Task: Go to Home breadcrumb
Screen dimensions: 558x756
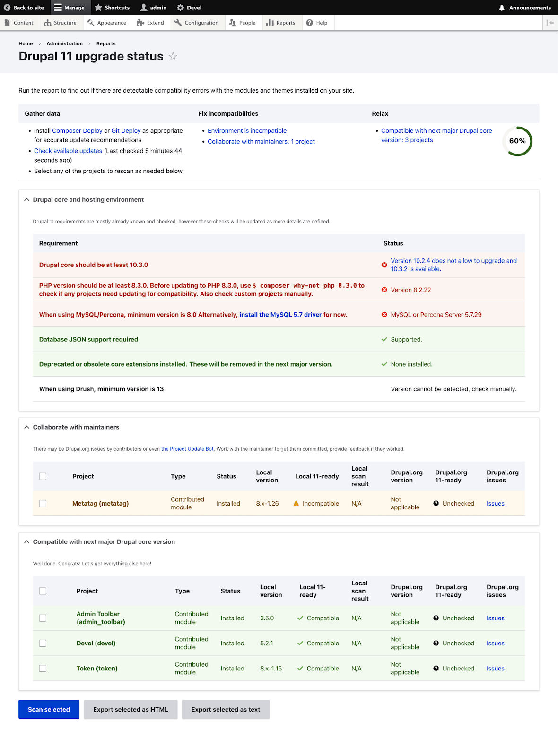Action: [26, 43]
